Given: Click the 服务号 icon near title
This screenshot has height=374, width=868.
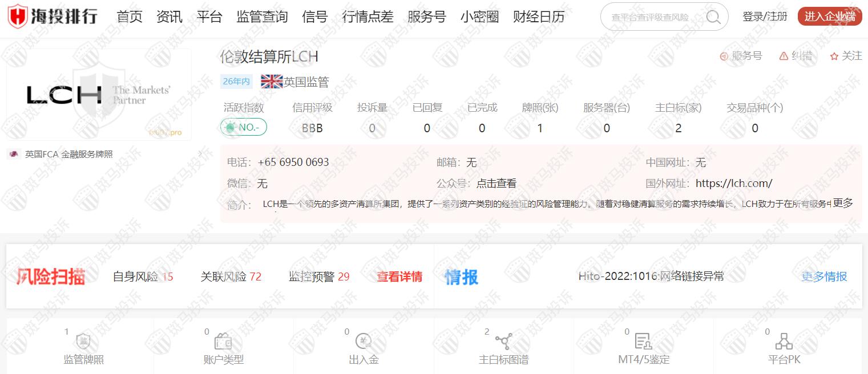Looking at the screenshot, I should [724, 56].
